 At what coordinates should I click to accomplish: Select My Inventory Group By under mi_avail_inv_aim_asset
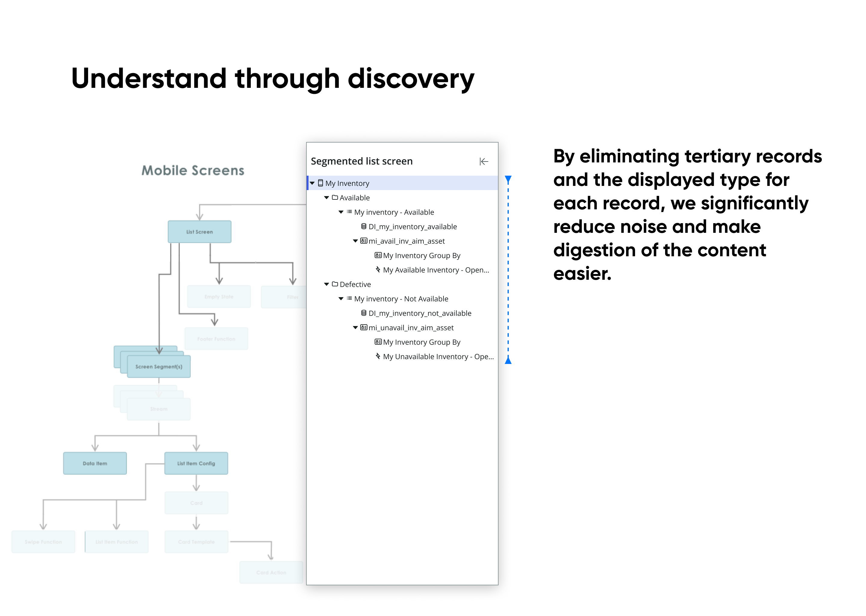(422, 255)
